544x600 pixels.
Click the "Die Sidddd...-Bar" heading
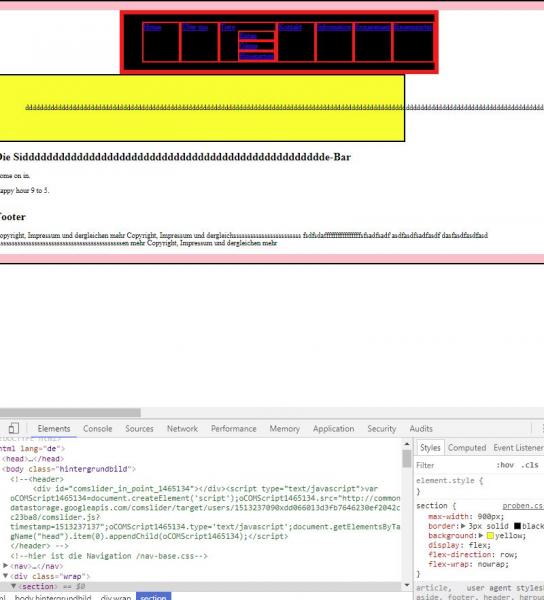point(174,157)
